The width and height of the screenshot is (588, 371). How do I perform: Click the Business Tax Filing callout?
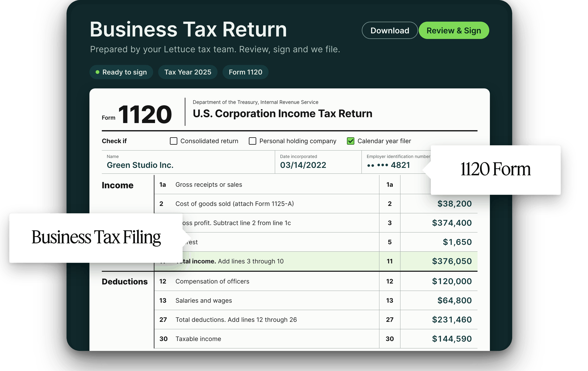[96, 238]
